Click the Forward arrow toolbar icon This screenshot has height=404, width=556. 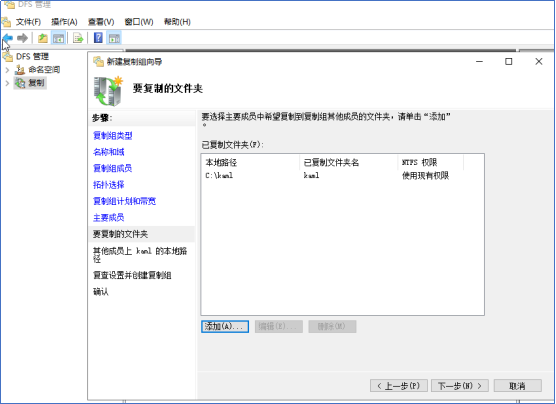22,38
